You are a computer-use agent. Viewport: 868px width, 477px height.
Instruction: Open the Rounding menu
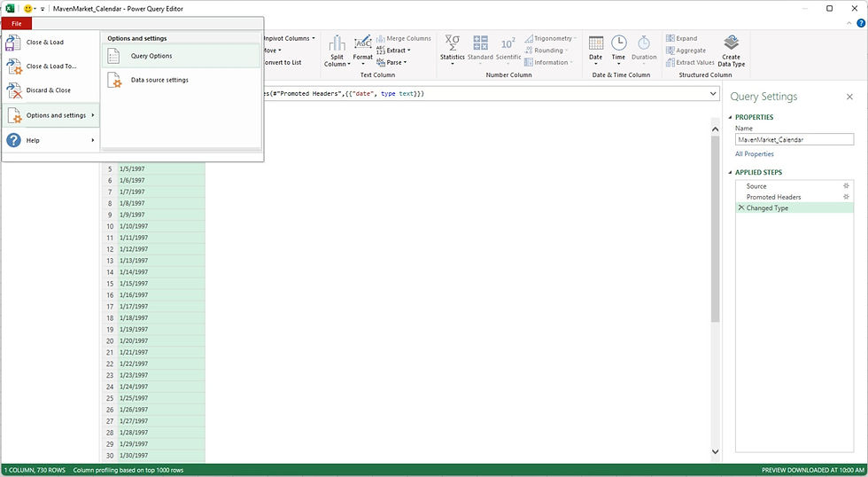point(547,51)
